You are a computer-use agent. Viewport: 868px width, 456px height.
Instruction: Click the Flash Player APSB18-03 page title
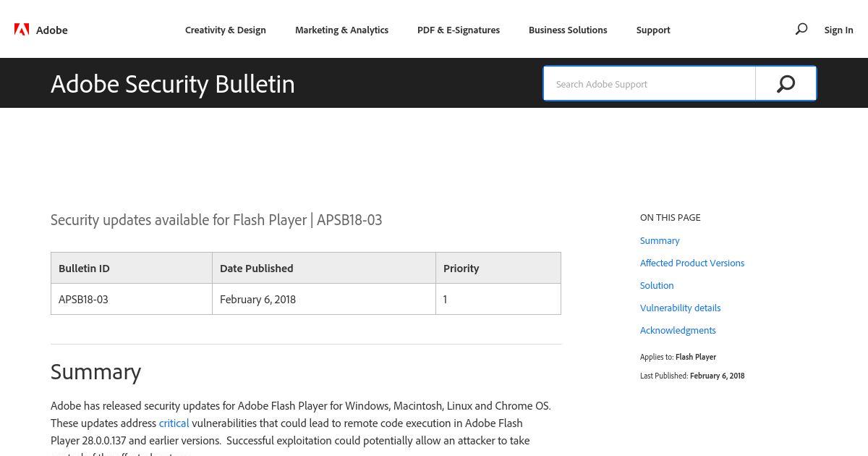click(x=216, y=219)
